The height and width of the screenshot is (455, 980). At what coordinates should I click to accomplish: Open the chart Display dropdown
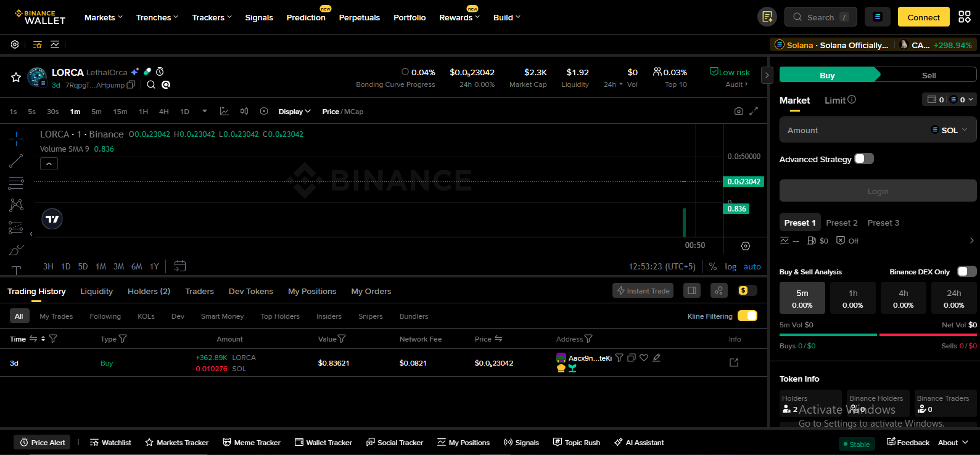[295, 112]
